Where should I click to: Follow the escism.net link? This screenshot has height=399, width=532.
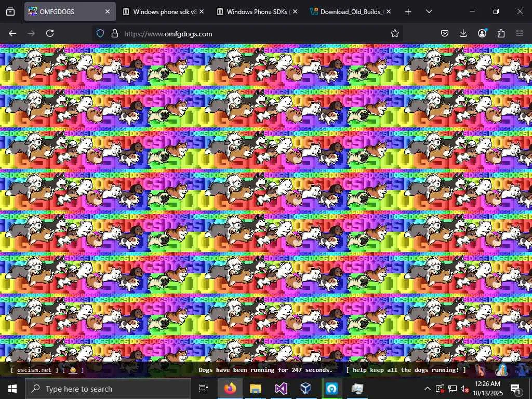click(34, 370)
